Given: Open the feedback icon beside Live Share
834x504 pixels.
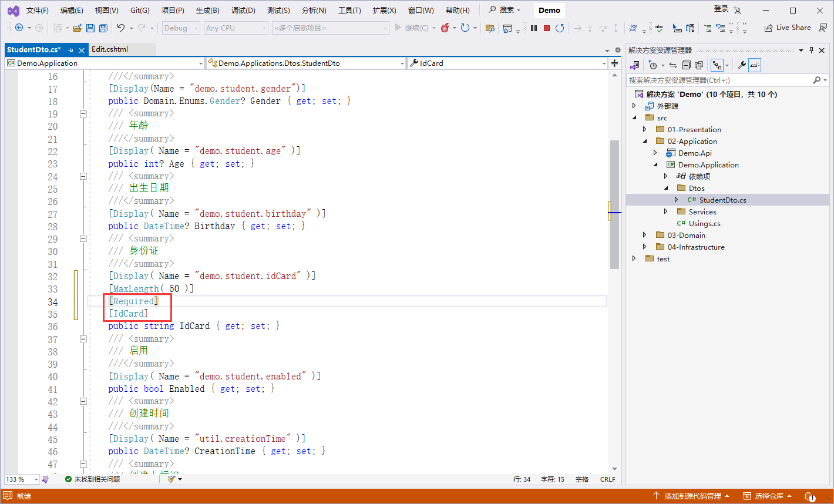Looking at the screenshot, I should coord(823,28).
